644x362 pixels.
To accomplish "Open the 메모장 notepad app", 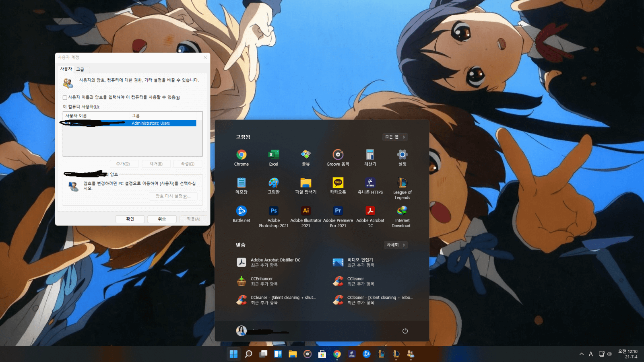I will click(242, 185).
